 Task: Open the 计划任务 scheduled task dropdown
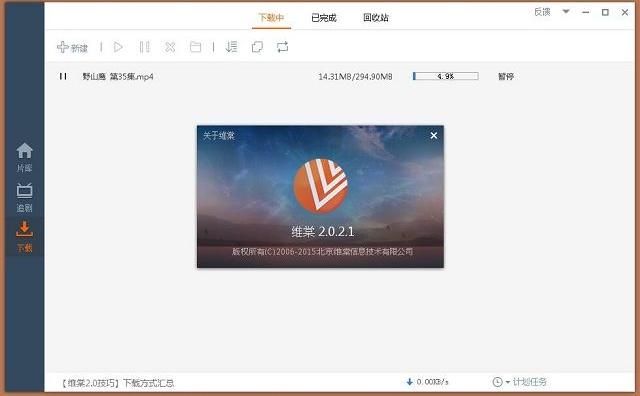click(x=526, y=382)
